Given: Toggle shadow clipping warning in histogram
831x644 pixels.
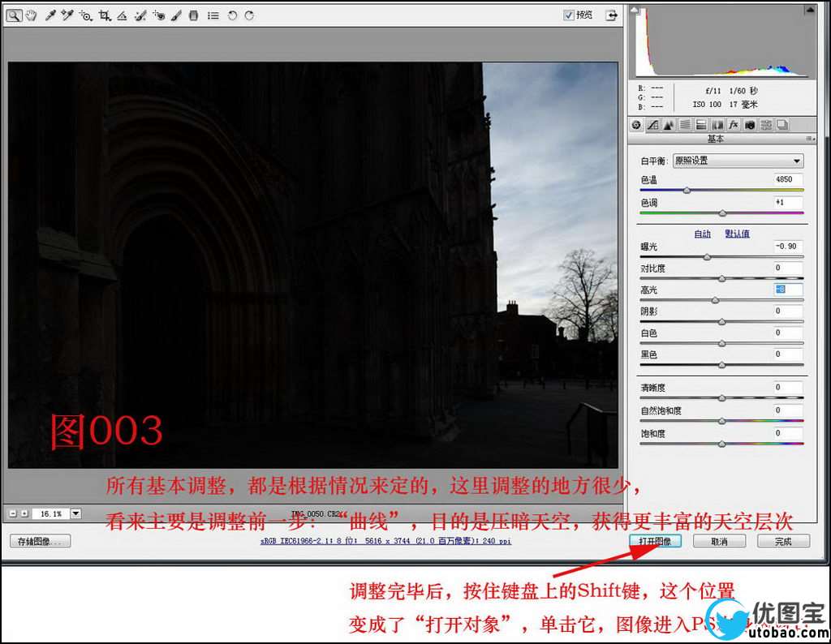Looking at the screenshot, I should pos(635,10).
